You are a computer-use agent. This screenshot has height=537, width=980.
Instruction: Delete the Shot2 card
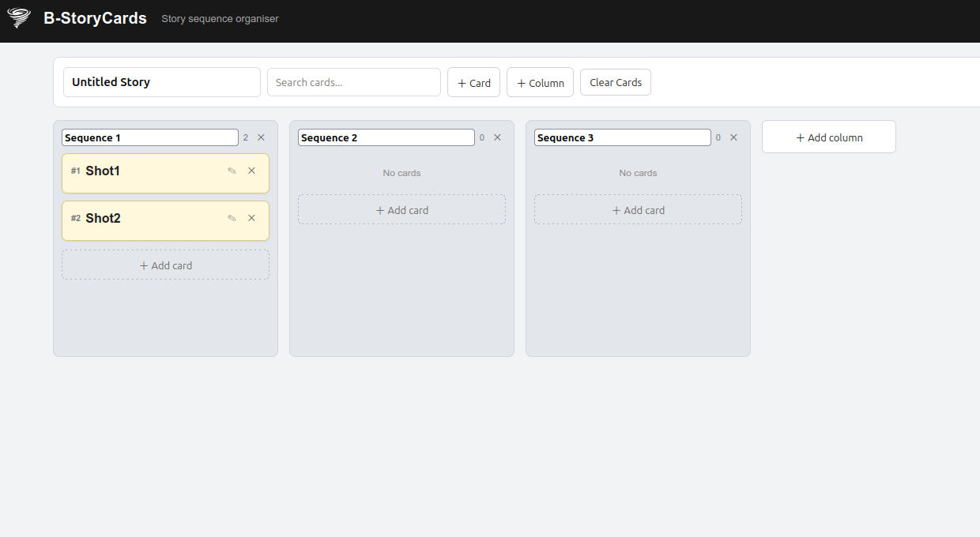coord(251,218)
